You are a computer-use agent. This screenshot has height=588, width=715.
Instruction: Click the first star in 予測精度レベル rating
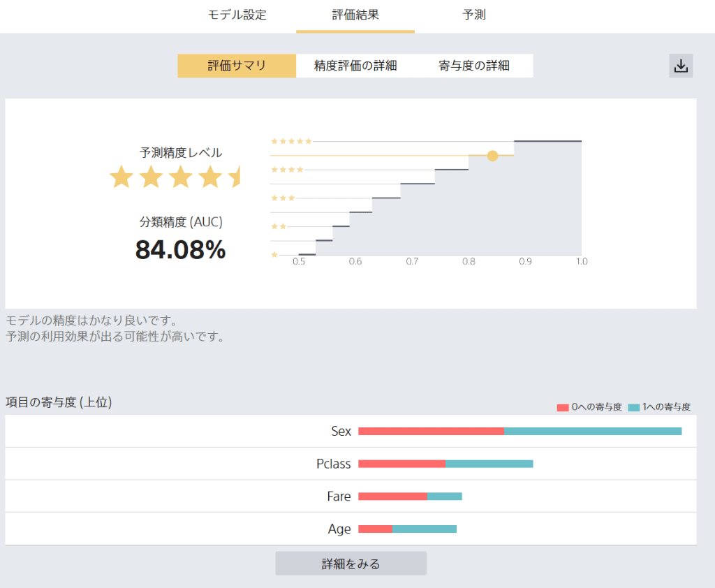[121, 177]
